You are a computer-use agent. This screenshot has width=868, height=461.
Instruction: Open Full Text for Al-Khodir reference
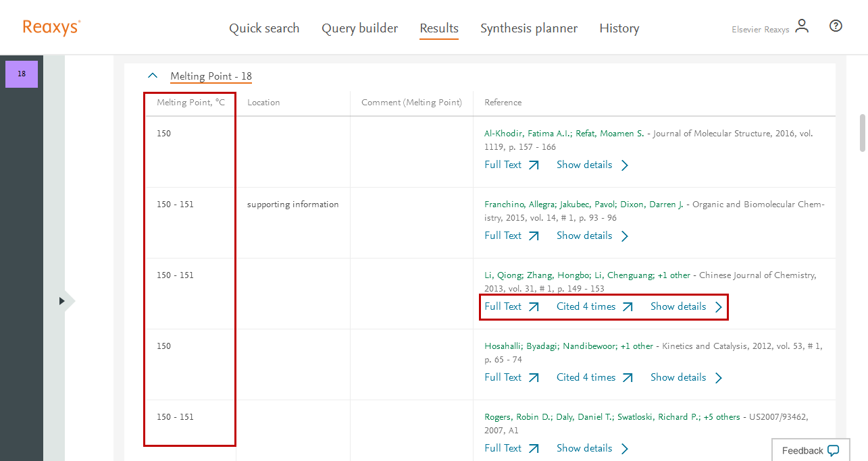click(x=511, y=165)
